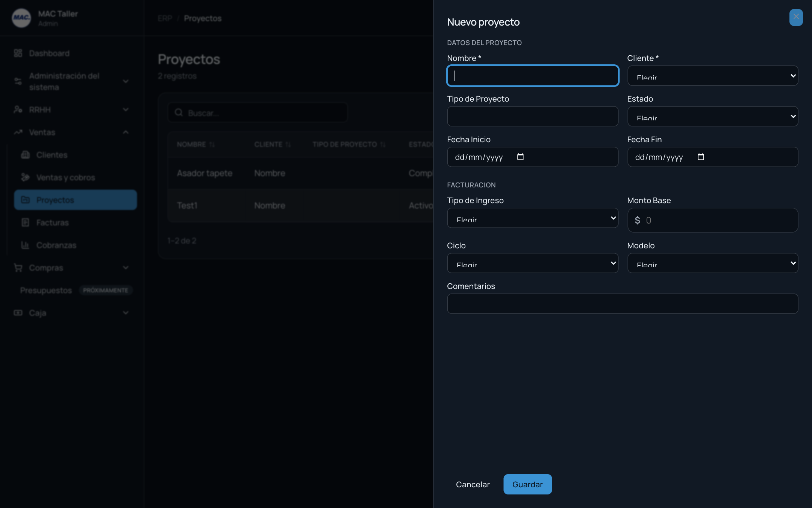Click the Comentarios text field
Screen dimensions: 812x508
click(x=623, y=304)
